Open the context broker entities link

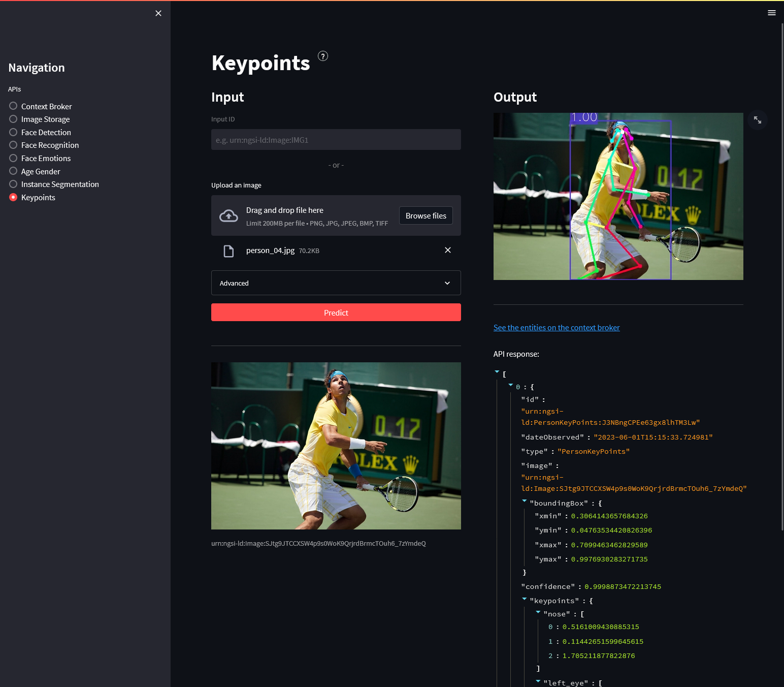[x=557, y=328]
